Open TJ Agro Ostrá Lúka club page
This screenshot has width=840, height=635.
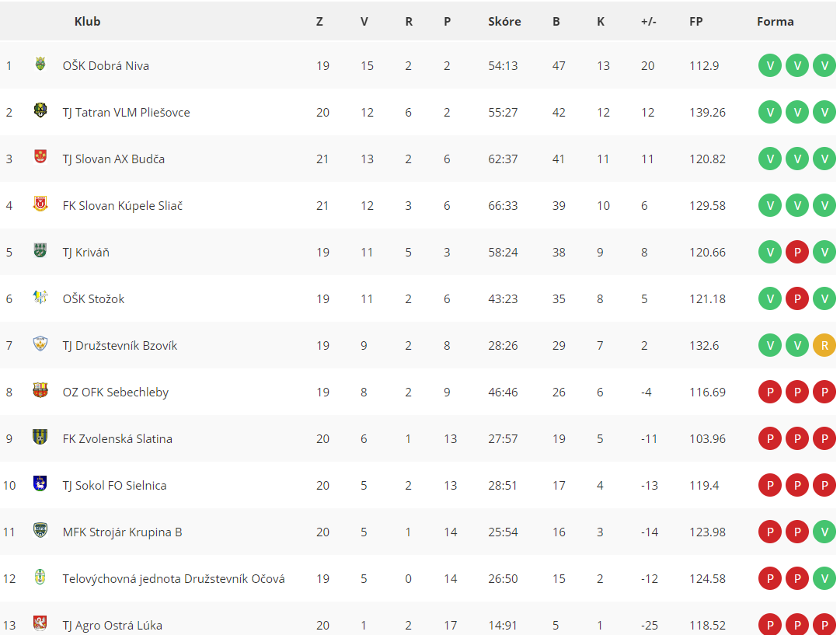pos(113,626)
